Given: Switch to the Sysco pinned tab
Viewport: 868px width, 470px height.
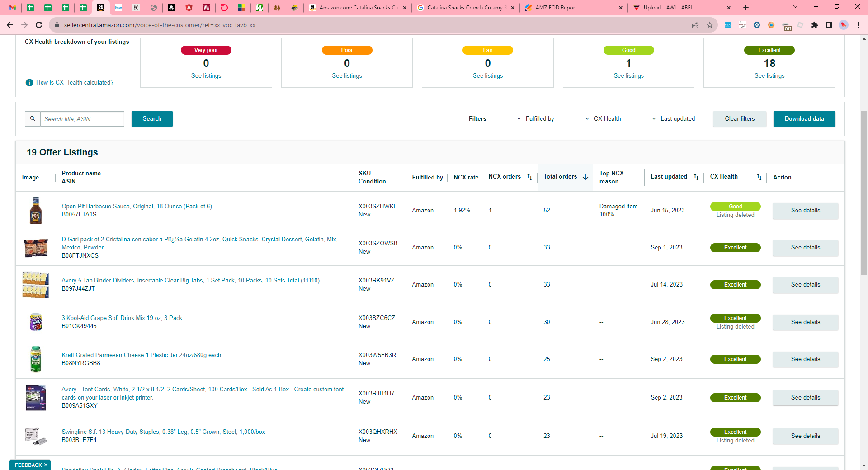Looking at the screenshot, I should [118, 8].
